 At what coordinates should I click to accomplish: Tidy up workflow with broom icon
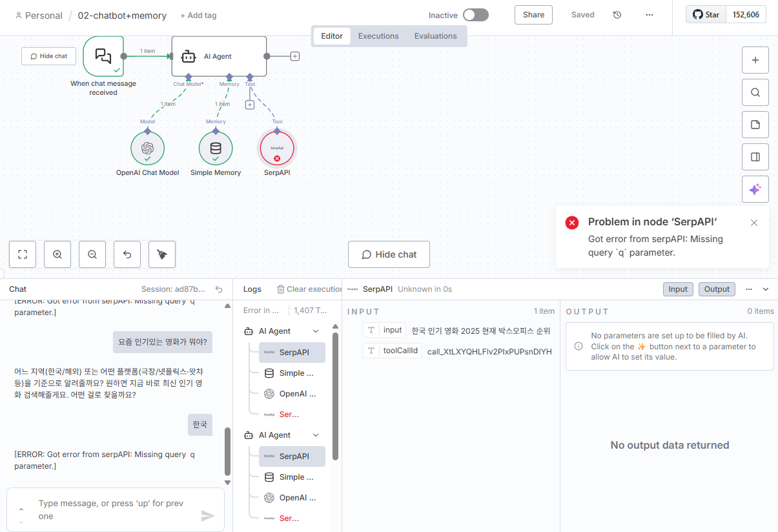(162, 254)
